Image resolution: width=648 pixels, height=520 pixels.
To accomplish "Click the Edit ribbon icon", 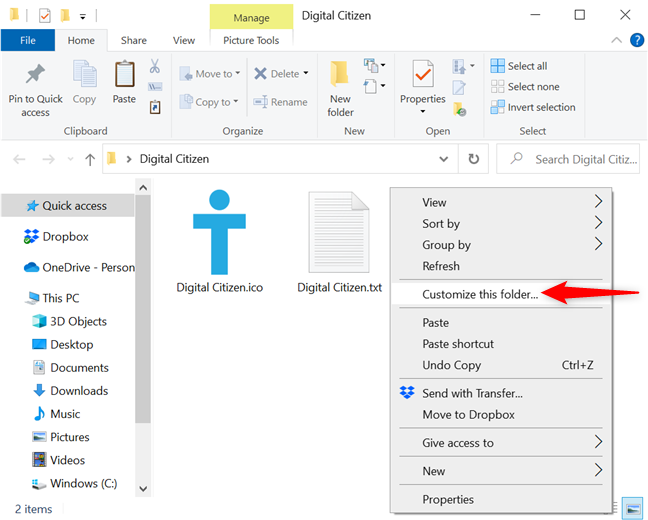I will 459,87.
